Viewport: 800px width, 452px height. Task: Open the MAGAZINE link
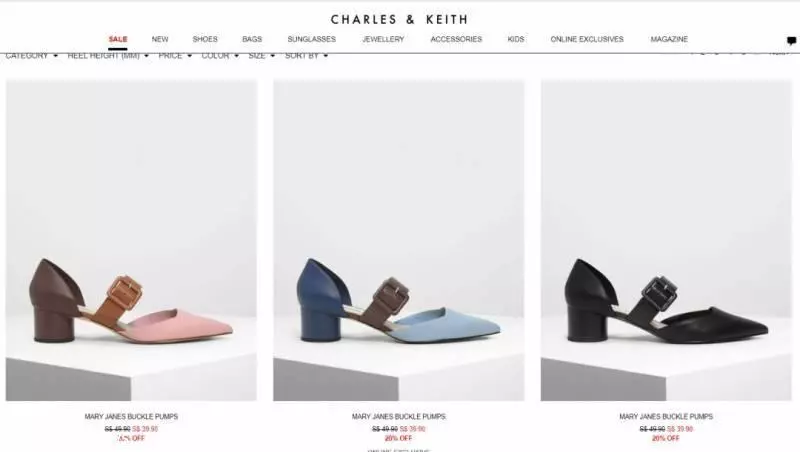tap(669, 39)
